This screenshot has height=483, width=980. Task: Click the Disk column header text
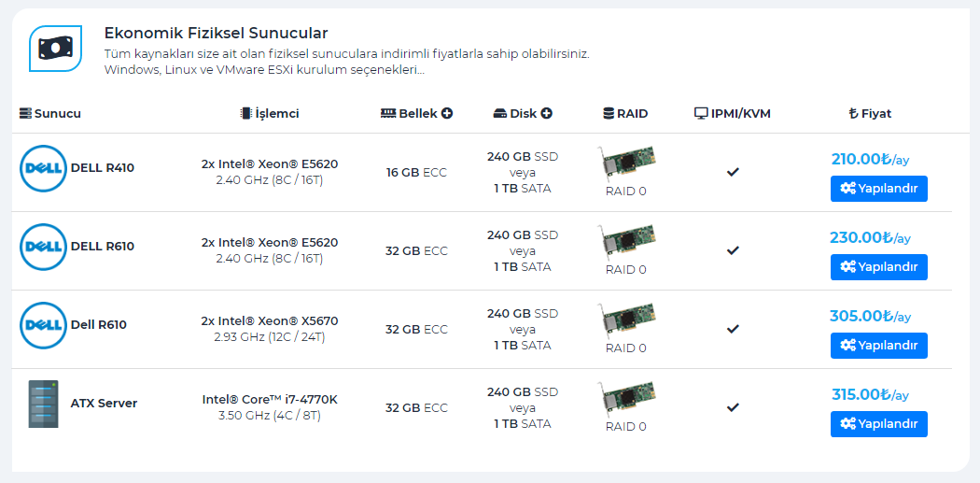(523, 114)
